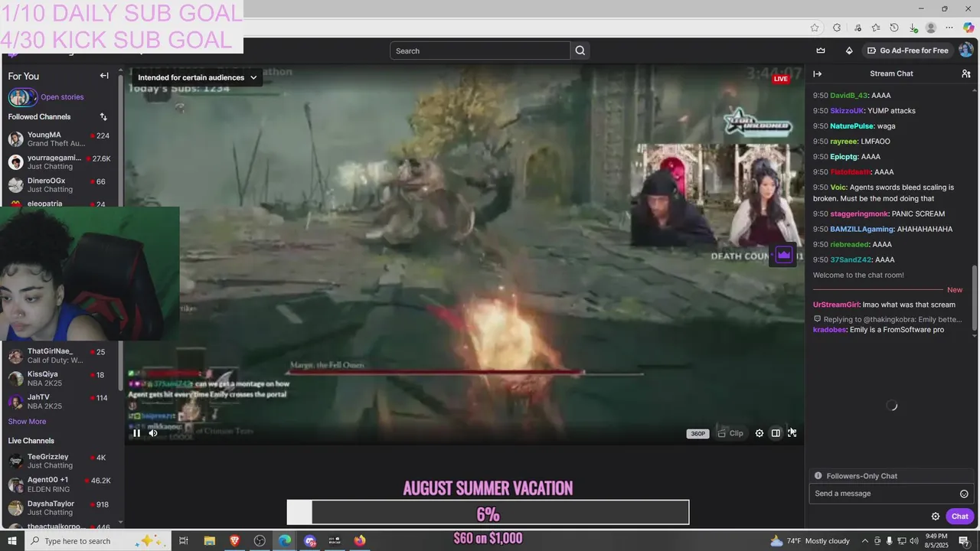980x551 pixels.
Task: Send message with the Chat button
Action: tap(960, 517)
